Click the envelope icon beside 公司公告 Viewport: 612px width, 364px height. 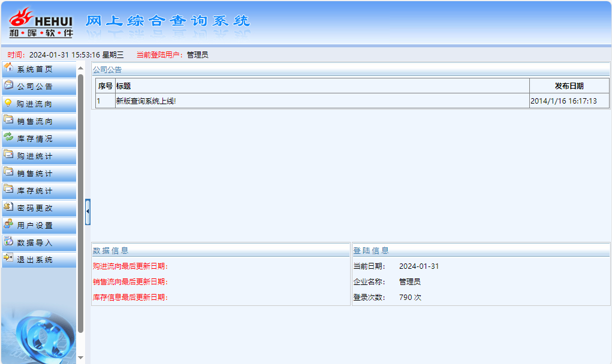pos(8,85)
